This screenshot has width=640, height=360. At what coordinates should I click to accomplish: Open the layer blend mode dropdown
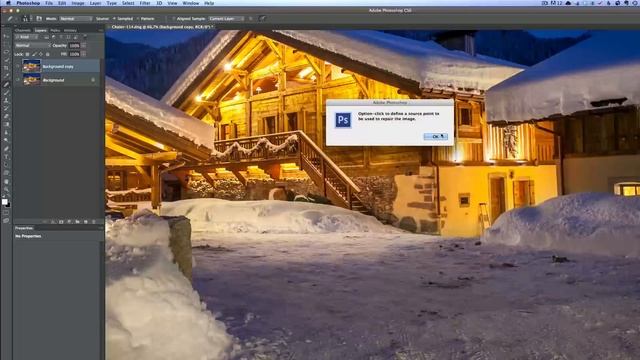point(33,45)
